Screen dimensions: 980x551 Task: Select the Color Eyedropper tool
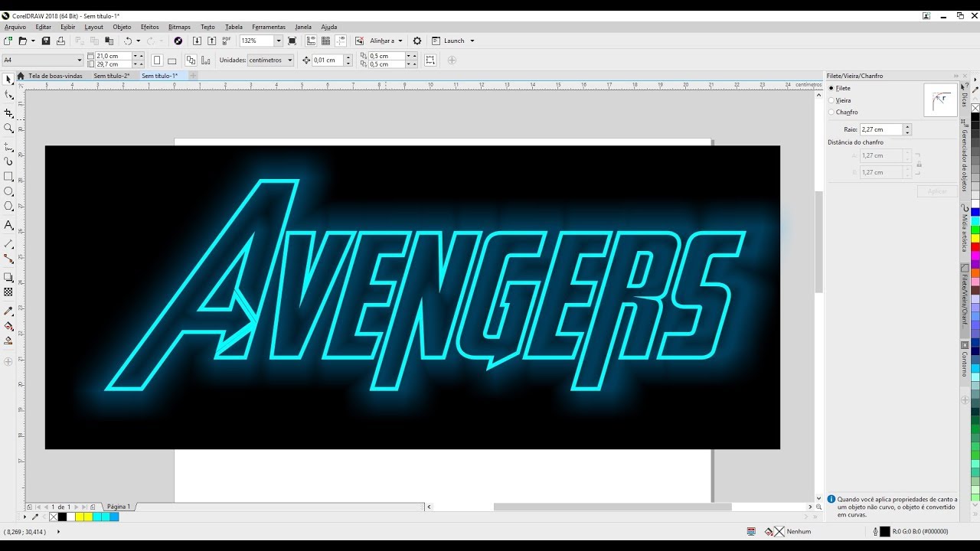[x=8, y=311]
